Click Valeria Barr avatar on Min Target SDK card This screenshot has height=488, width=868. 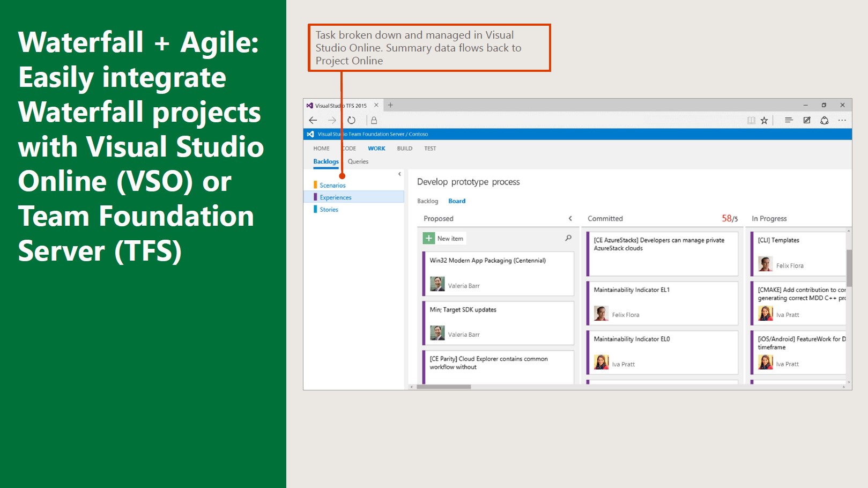(437, 333)
